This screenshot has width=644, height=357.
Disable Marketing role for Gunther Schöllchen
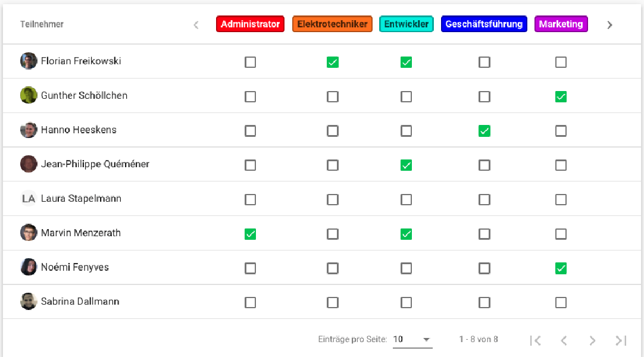[x=561, y=95]
